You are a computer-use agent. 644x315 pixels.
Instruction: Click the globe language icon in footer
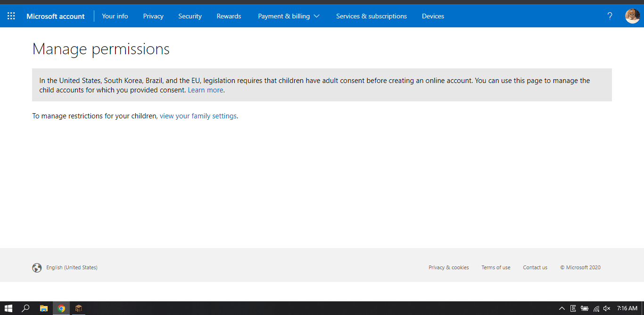[x=37, y=268]
